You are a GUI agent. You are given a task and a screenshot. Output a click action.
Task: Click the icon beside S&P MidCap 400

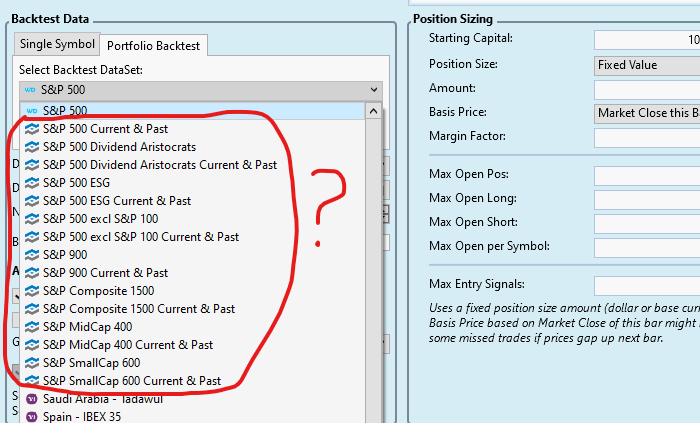point(32,327)
